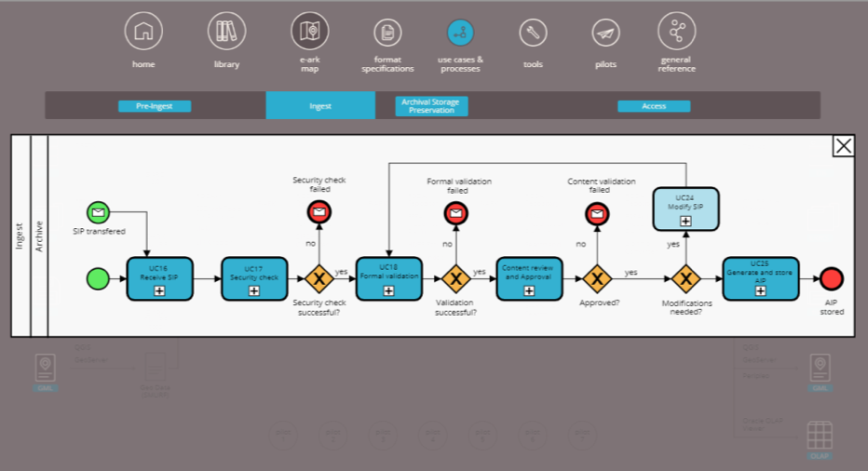Switch to the Access tab
The width and height of the screenshot is (868, 471).
[654, 106]
